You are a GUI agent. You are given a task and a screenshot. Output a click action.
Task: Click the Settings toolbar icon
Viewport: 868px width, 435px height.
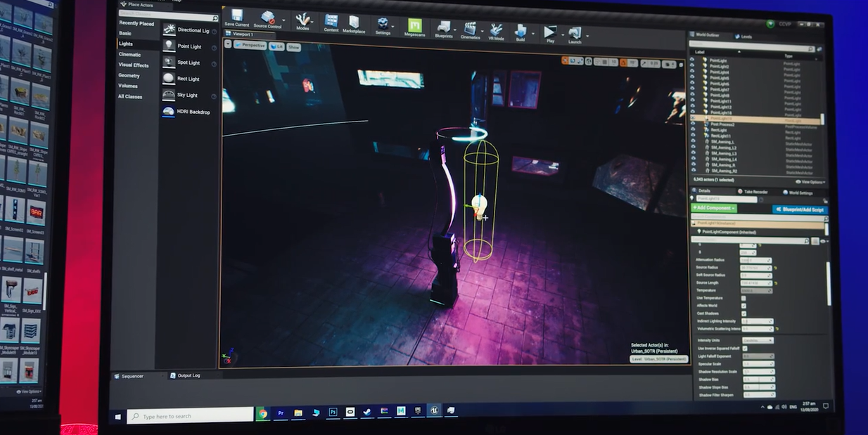pyautogui.click(x=383, y=25)
